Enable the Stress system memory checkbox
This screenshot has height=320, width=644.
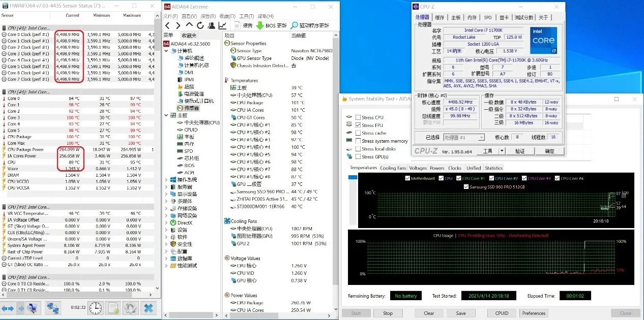coord(358,141)
